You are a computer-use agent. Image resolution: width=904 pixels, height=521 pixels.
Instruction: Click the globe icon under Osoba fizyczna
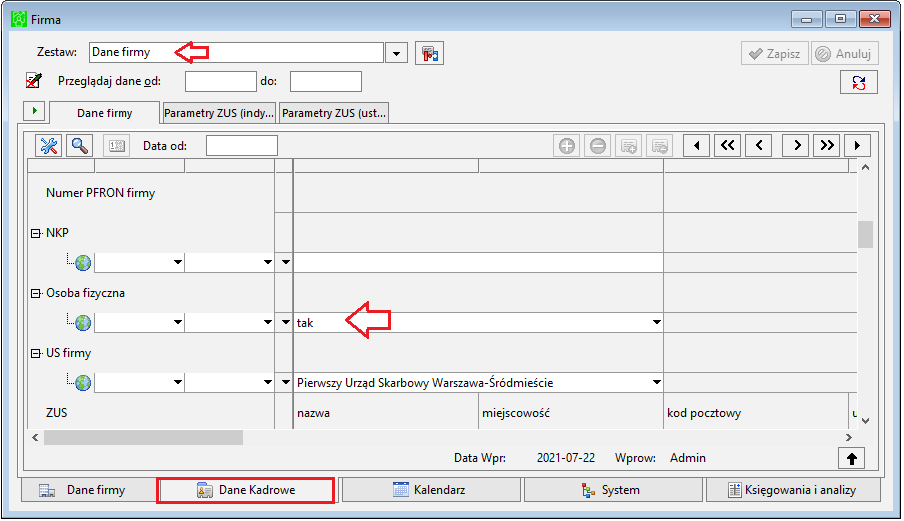click(x=83, y=323)
